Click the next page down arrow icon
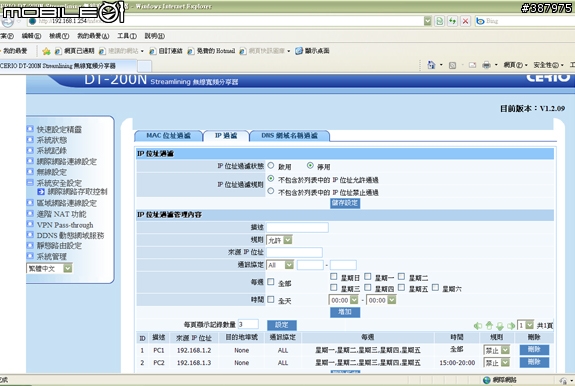 (500, 326)
